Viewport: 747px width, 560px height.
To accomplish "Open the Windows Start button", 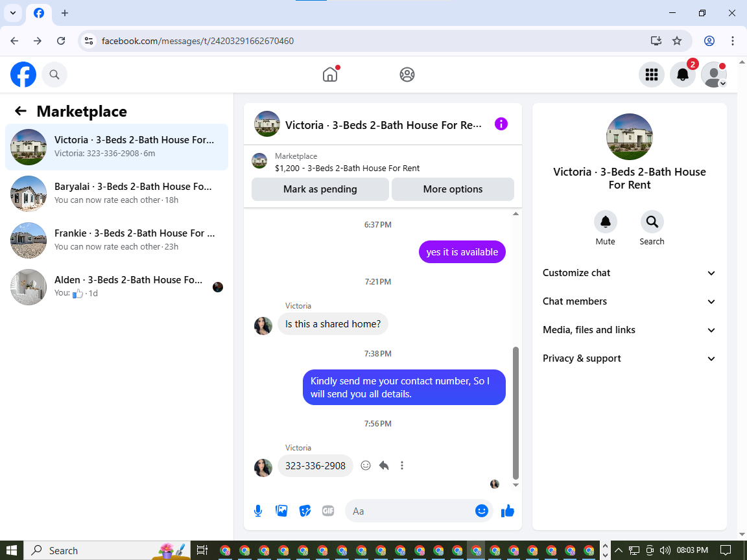I will [x=12, y=550].
